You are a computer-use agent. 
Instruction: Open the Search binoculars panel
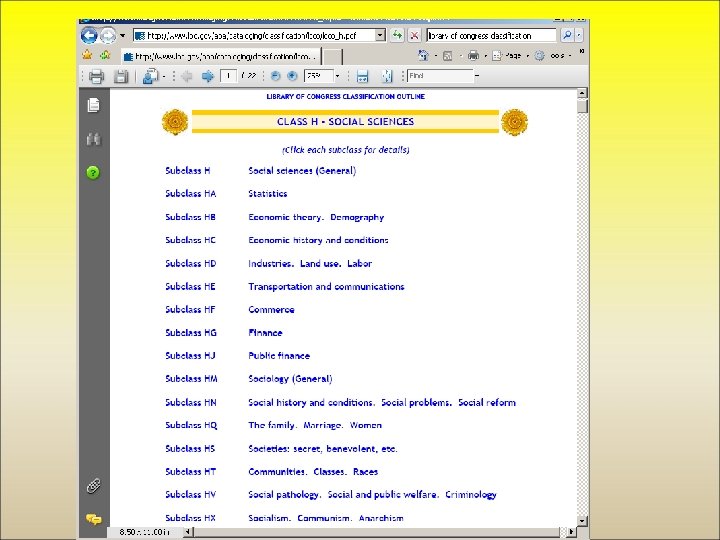[x=93, y=139]
